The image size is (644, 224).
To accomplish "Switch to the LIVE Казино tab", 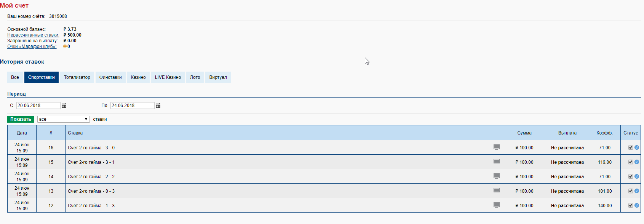I will (168, 77).
